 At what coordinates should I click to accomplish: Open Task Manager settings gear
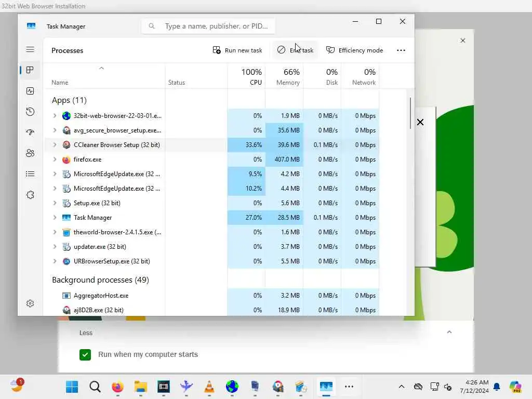point(30,303)
